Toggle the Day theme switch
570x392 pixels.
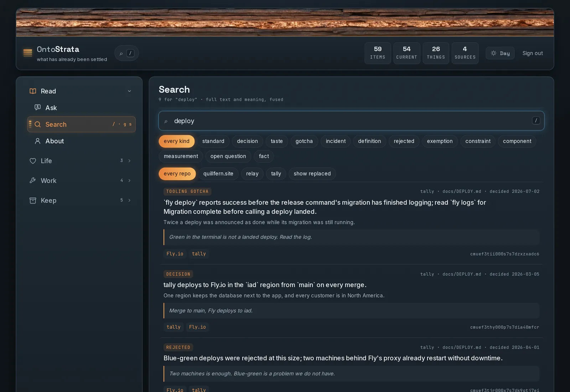click(500, 53)
